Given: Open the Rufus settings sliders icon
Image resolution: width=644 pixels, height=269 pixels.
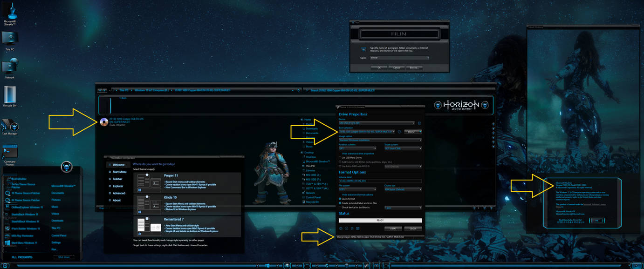Looking at the screenshot, I should (352, 229).
